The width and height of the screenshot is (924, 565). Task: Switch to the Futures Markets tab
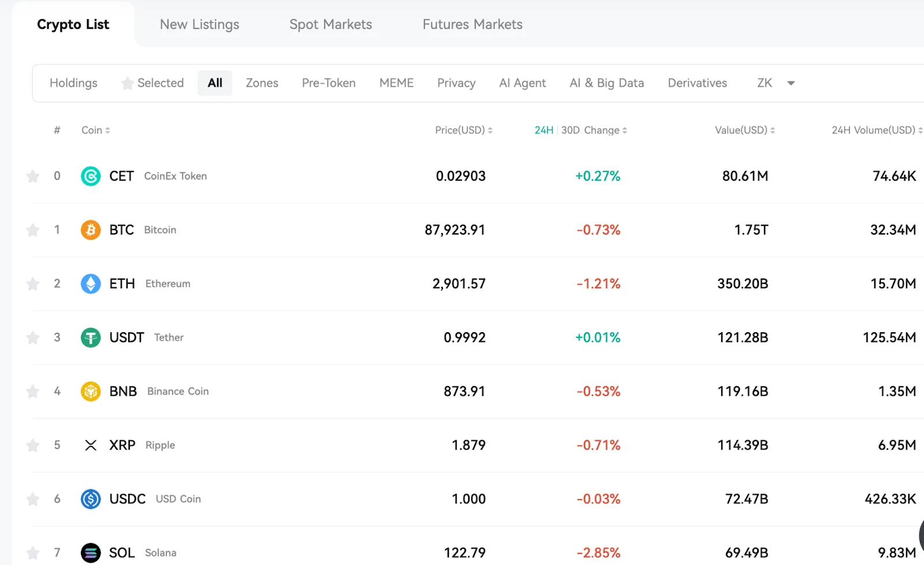click(472, 24)
